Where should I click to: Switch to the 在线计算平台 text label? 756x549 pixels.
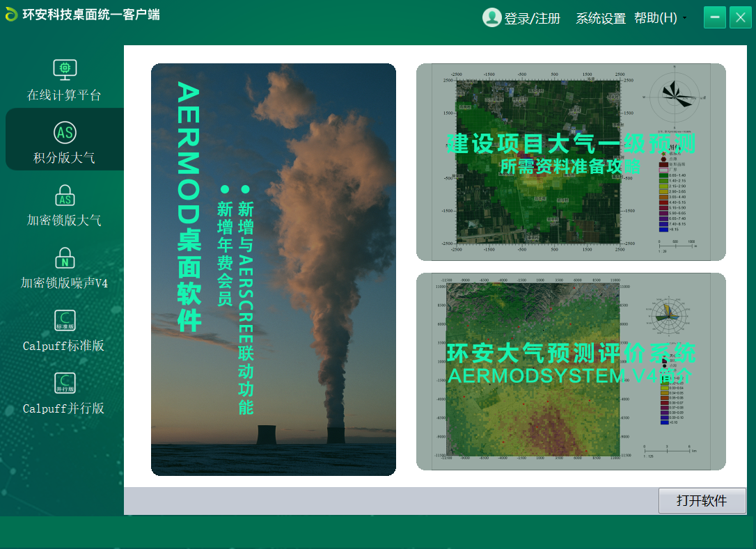pos(64,95)
